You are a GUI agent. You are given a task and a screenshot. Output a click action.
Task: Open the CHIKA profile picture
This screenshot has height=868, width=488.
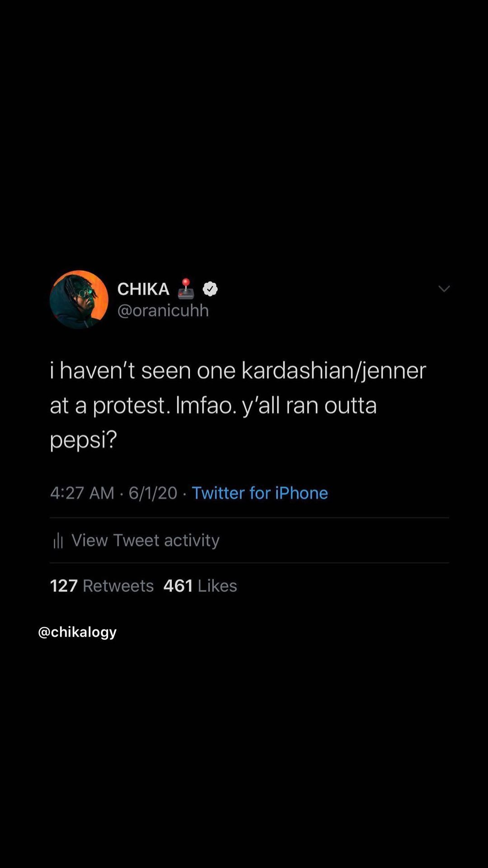pos(79,300)
